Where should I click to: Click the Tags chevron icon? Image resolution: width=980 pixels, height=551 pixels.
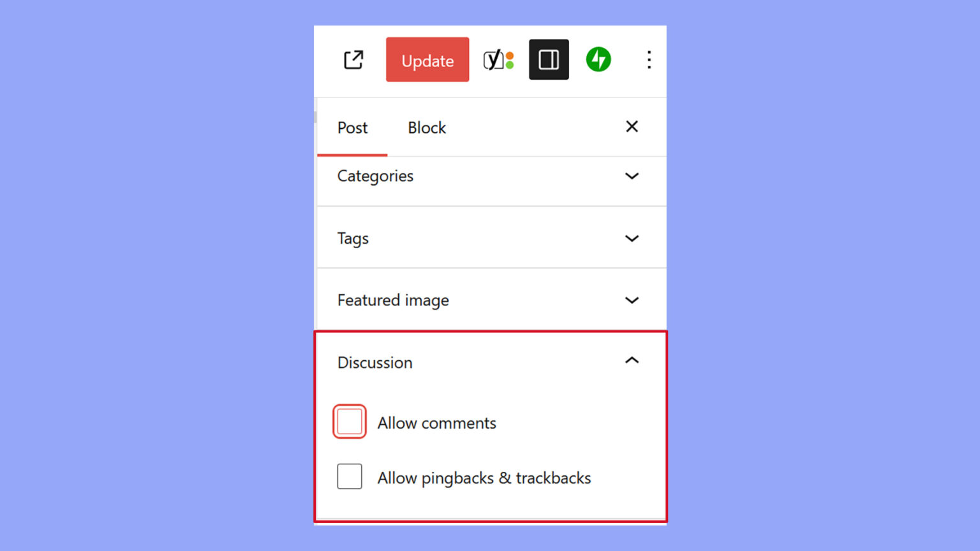pyautogui.click(x=632, y=239)
